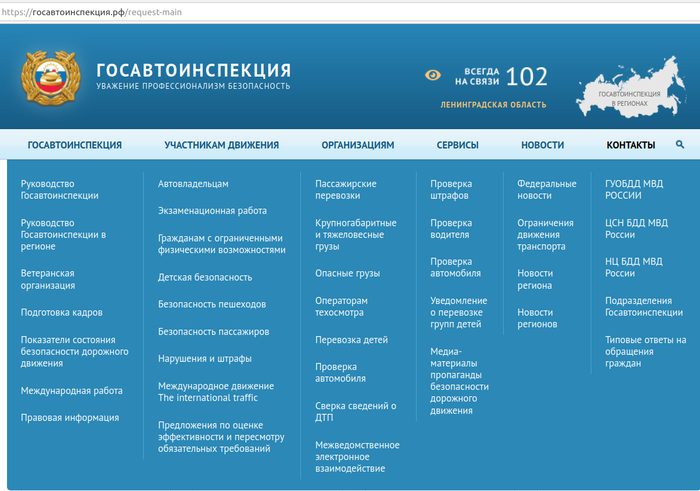Click the Проверка штрафов link

click(451, 190)
